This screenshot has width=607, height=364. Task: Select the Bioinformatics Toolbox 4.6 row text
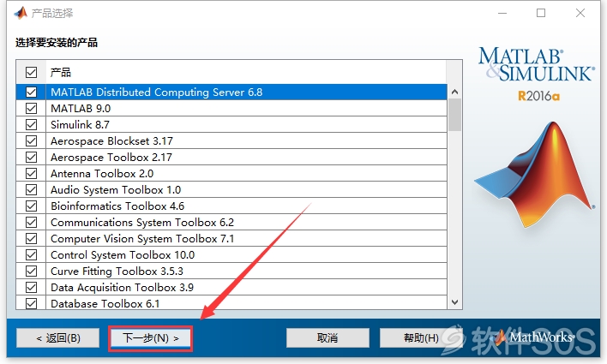(117, 206)
